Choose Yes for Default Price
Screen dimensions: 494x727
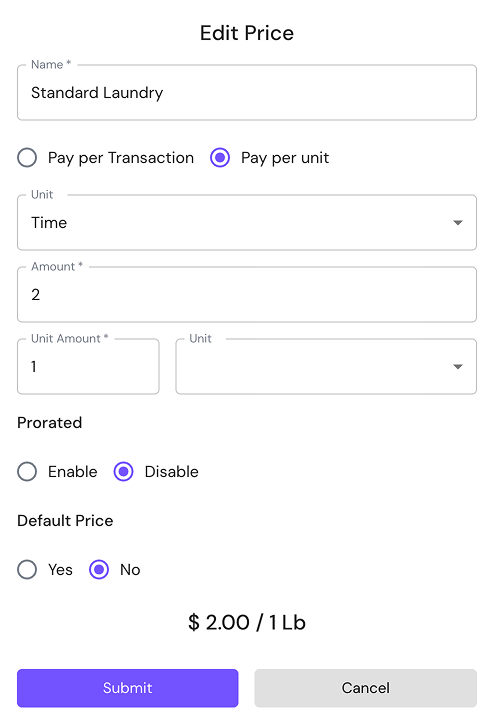(x=27, y=569)
